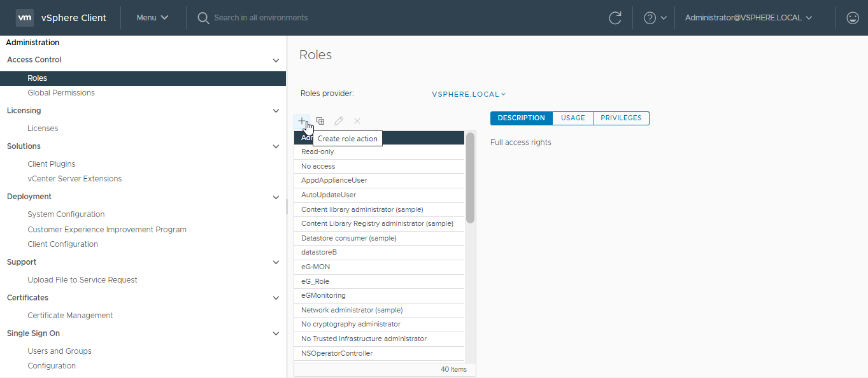Switch to the Usage tab
The height and width of the screenshot is (378, 868).
[x=573, y=118]
